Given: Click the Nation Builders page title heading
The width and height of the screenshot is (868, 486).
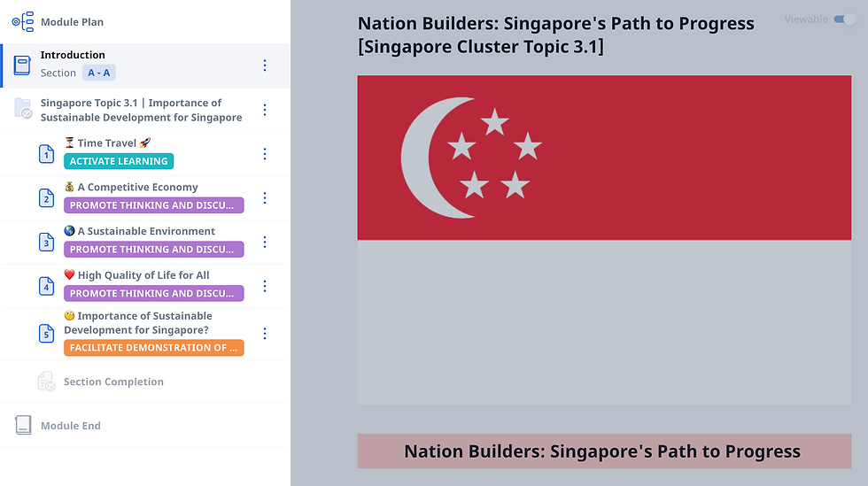Looking at the screenshot, I should 556,35.
